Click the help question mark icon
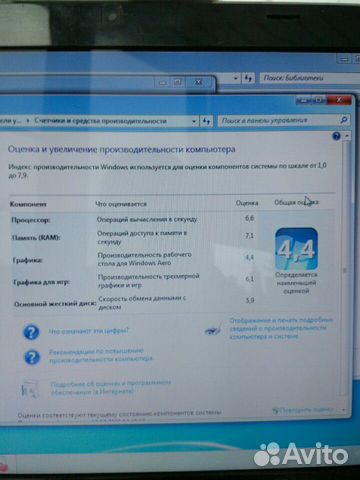Image resolution: width=360 pixels, height=480 pixels. pyautogui.click(x=336, y=136)
